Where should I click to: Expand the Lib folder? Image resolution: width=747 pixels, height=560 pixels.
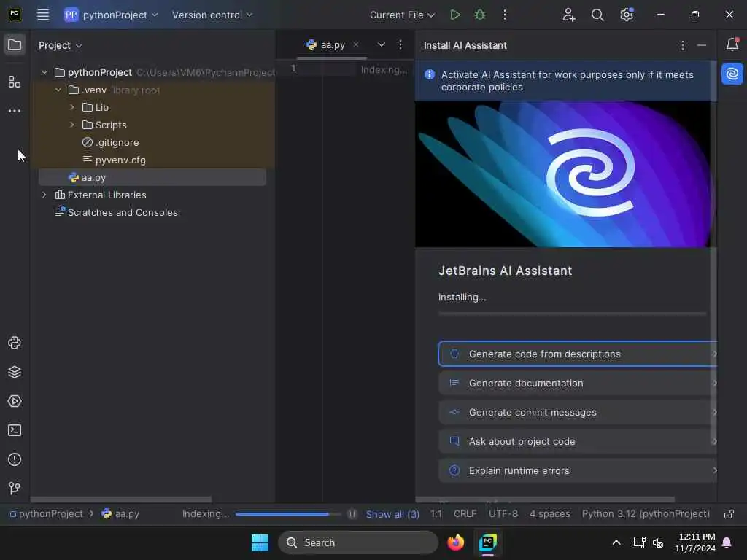pos(72,107)
